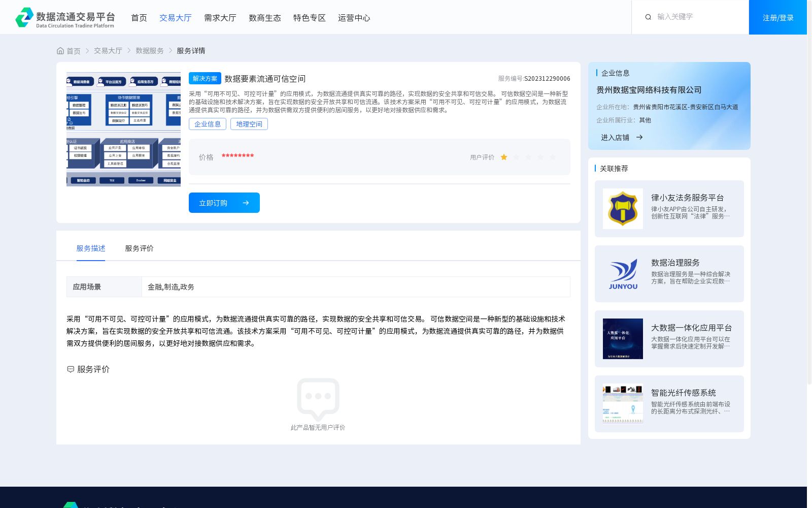Click the fourth rating star
812x508 pixels.
coord(540,157)
